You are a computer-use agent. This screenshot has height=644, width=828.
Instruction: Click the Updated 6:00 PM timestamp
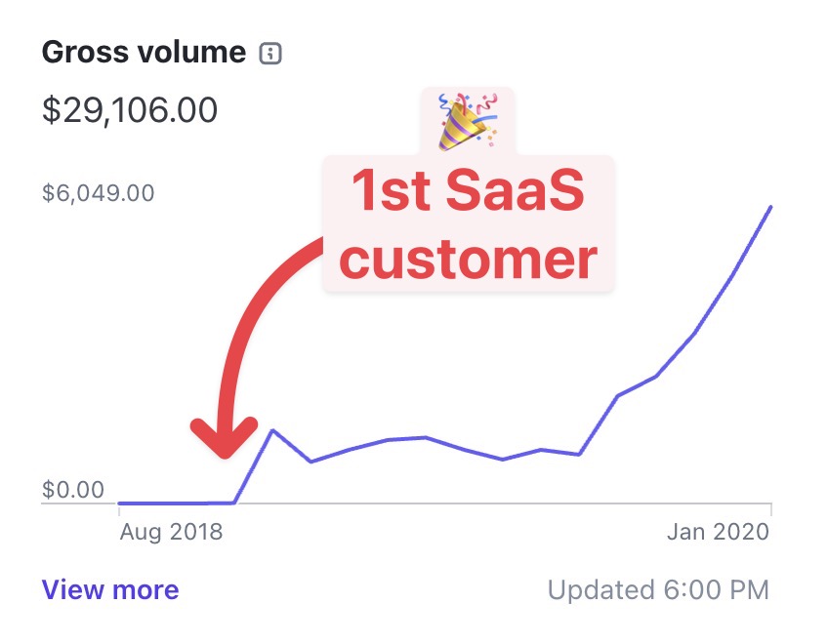pos(660,589)
